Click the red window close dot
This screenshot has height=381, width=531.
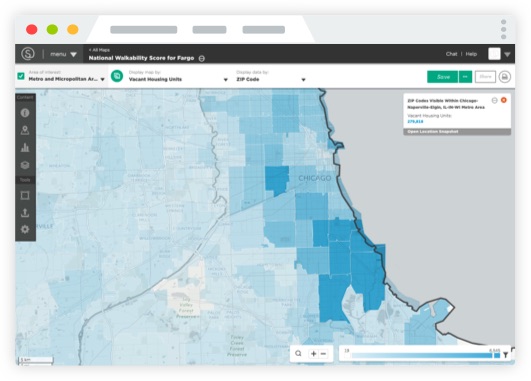pos(32,29)
